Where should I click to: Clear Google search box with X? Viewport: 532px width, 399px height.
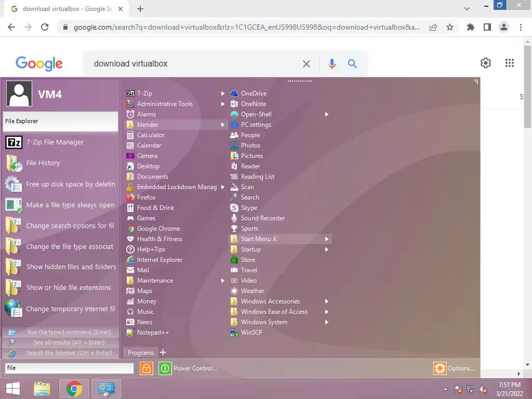307,64
